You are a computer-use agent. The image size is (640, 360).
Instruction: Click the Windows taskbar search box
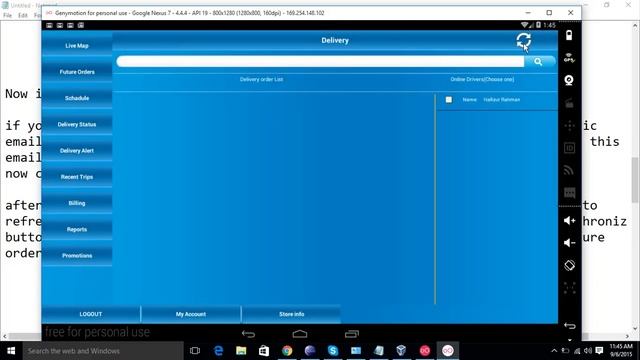pos(103,351)
